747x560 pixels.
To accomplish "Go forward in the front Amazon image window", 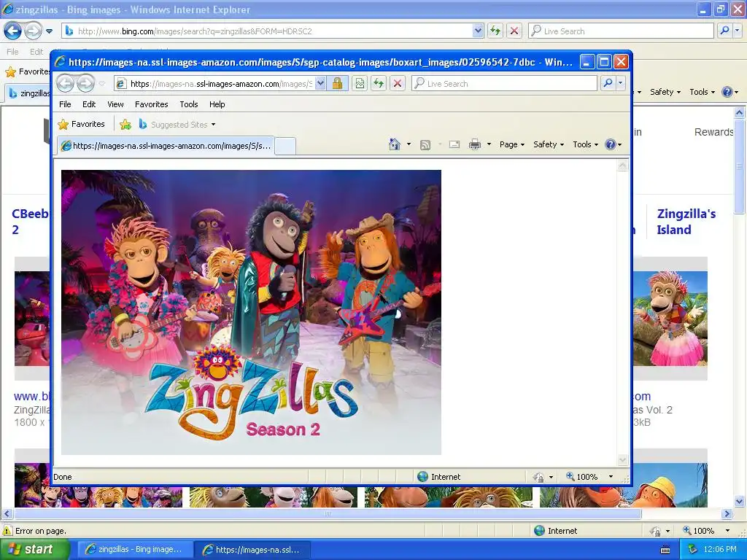I will 86,83.
